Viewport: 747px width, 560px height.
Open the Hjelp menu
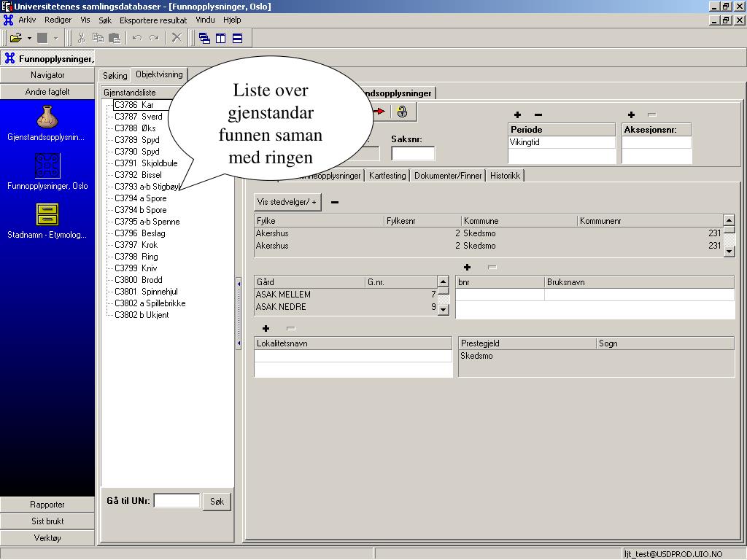point(232,20)
